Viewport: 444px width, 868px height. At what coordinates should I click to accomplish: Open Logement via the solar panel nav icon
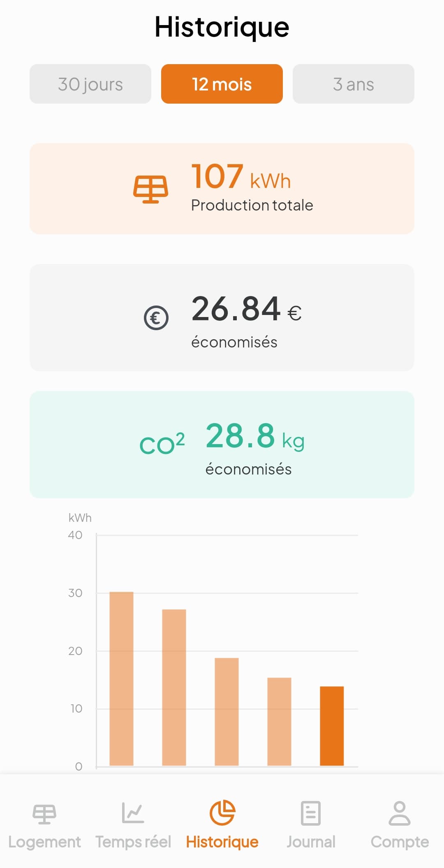click(44, 814)
